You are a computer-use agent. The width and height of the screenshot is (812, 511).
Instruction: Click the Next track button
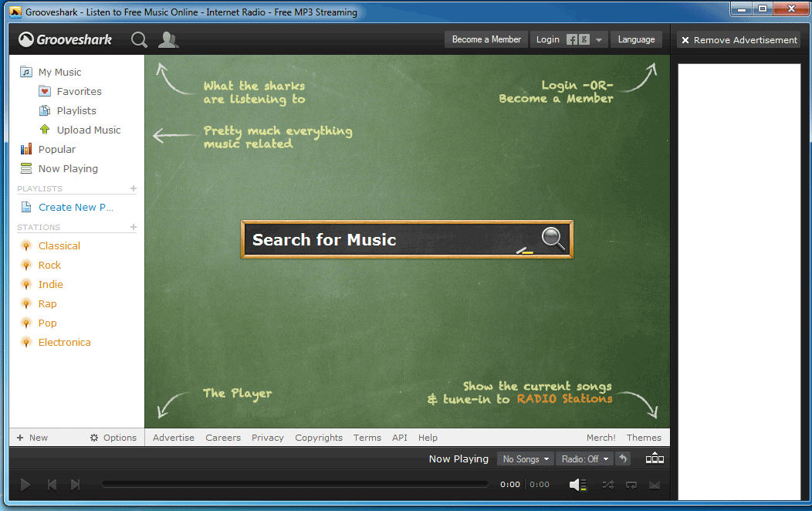[75, 485]
